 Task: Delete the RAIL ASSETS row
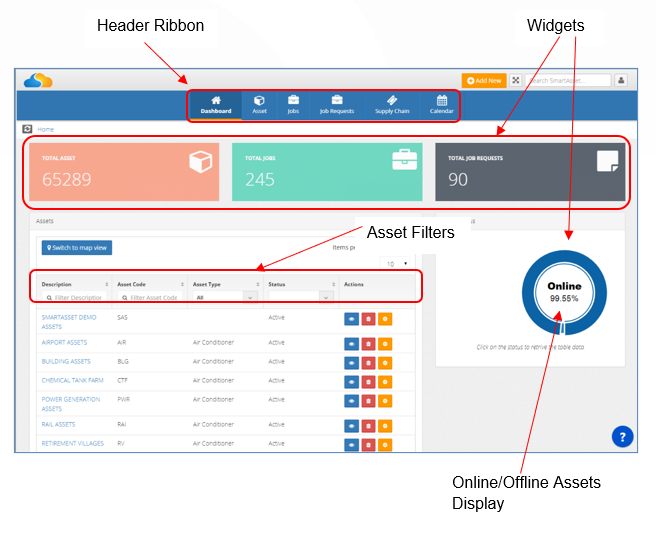368,426
